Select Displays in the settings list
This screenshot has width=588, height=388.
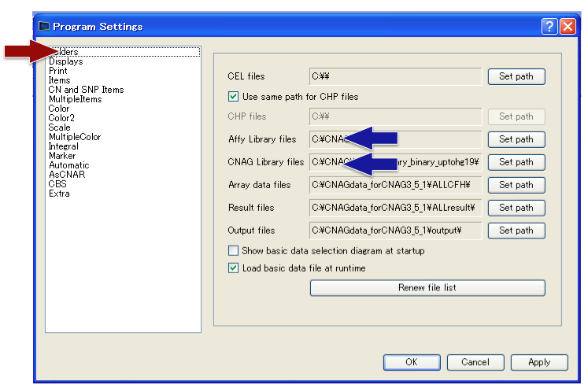tap(65, 61)
